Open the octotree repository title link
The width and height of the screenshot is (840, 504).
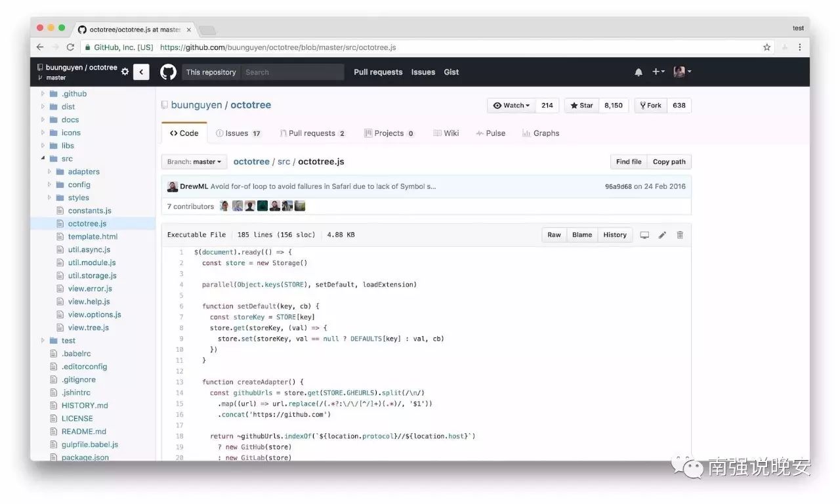[251, 105]
